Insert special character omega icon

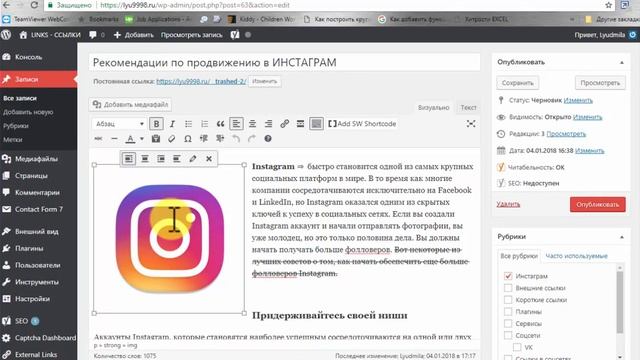[188, 139]
